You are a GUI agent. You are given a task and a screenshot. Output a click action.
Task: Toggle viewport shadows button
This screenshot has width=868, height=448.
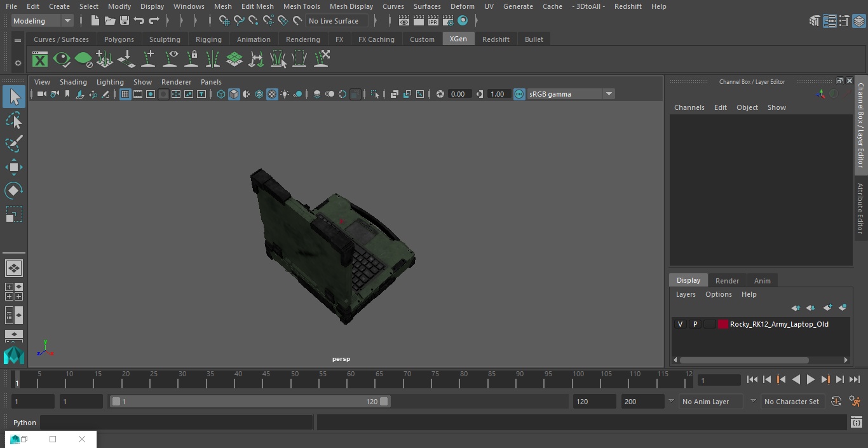(x=297, y=94)
